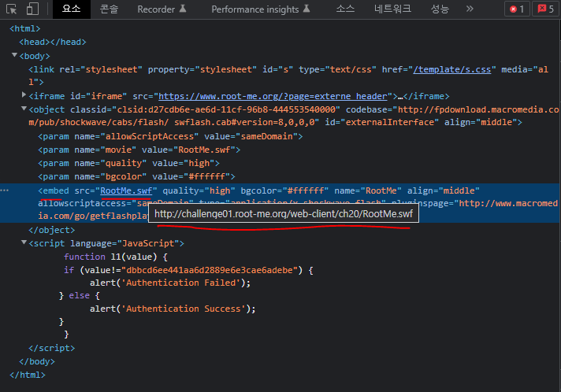The height and width of the screenshot is (392, 561).
Task: Select the param movie RootMe.swf row
Action: [x=139, y=150]
